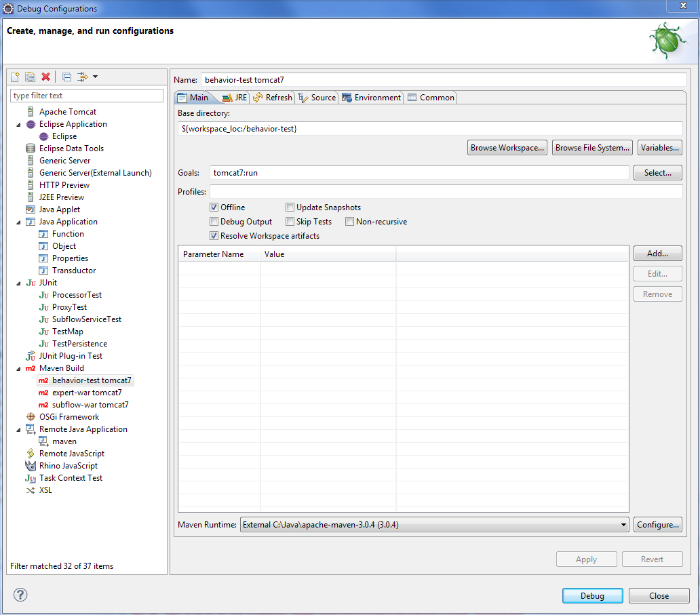Click the type filter text field

pyautogui.click(x=87, y=96)
